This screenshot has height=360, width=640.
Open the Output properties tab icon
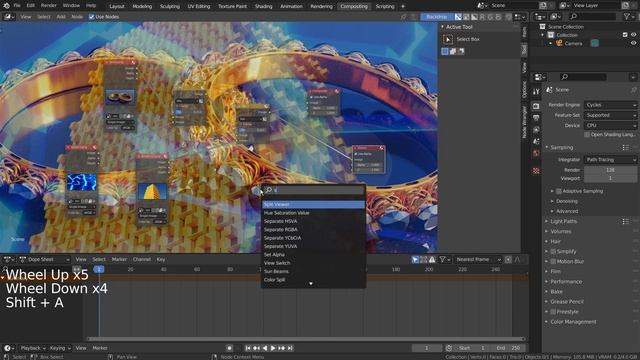click(536, 118)
